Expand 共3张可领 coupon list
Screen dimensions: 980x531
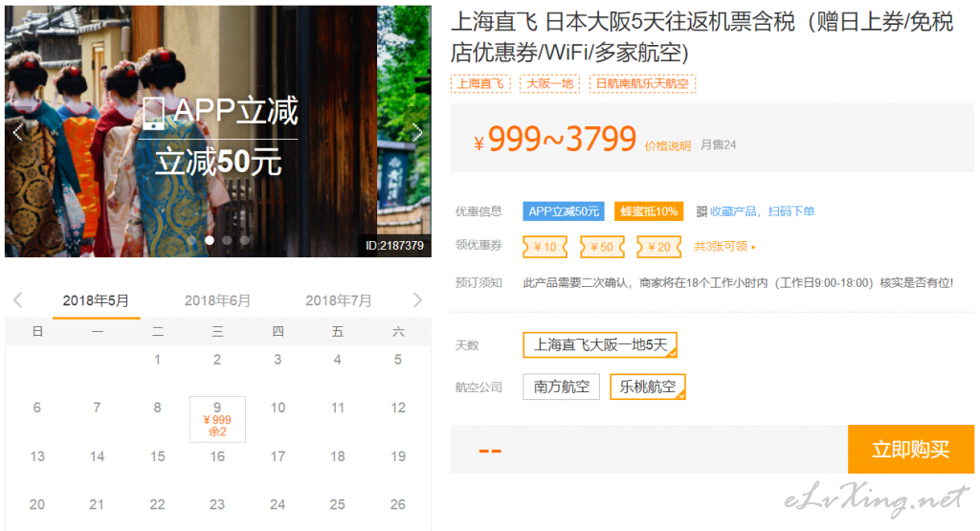pos(724,246)
